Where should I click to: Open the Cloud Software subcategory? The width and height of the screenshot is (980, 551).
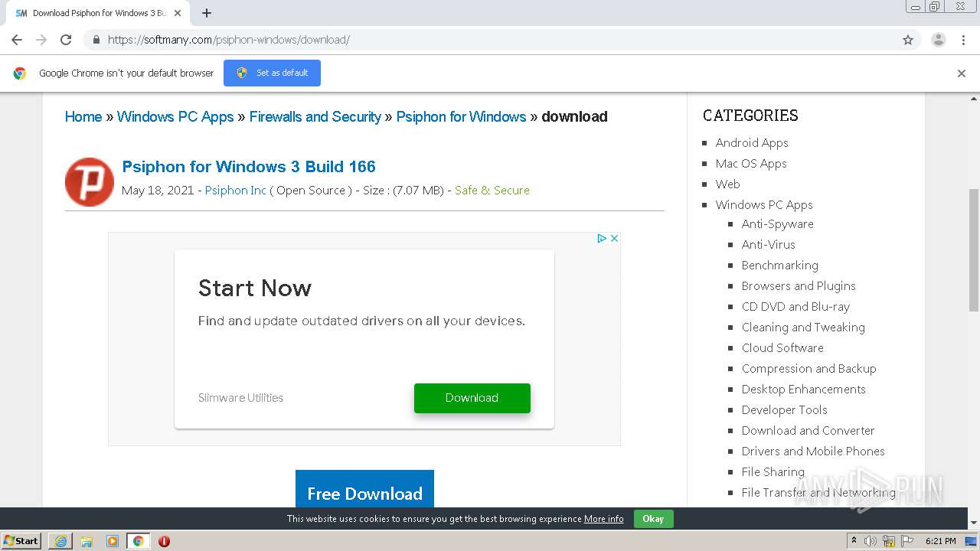click(782, 347)
